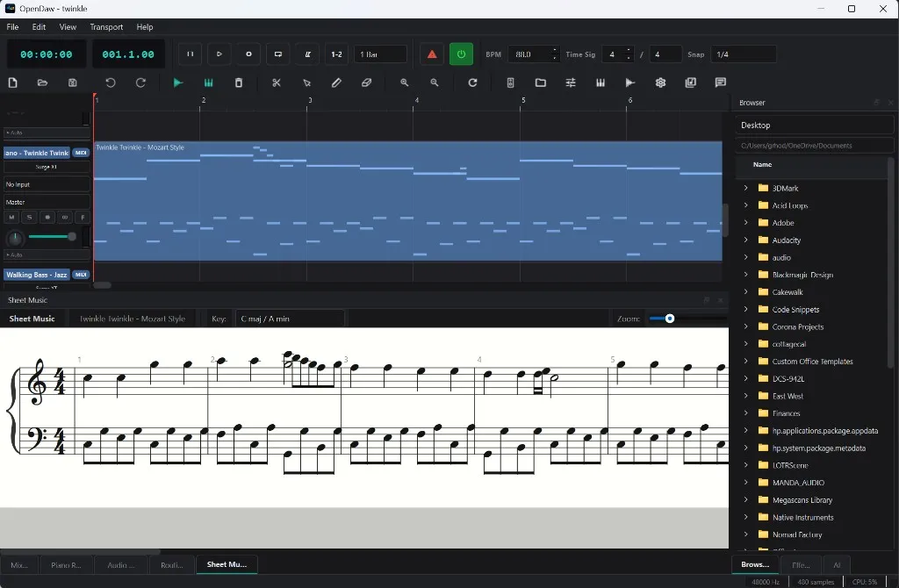Open the 1 Bar count-in dropdown
The width and height of the screenshot is (899, 588).
[380, 54]
